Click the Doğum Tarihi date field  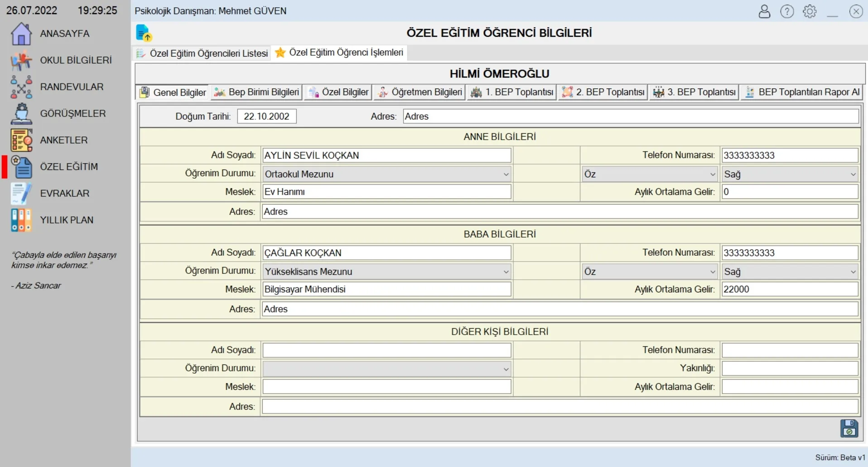click(x=266, y=116)
